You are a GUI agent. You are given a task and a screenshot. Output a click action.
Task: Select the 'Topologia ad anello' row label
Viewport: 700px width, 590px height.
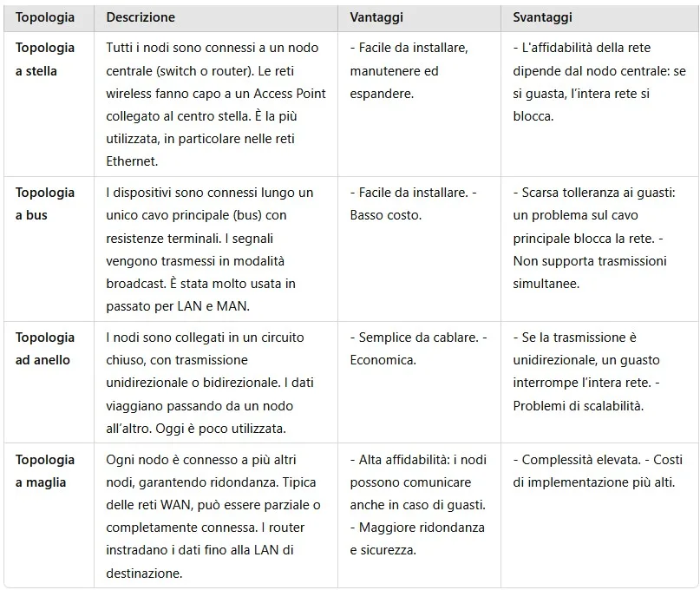click(45, 349)
